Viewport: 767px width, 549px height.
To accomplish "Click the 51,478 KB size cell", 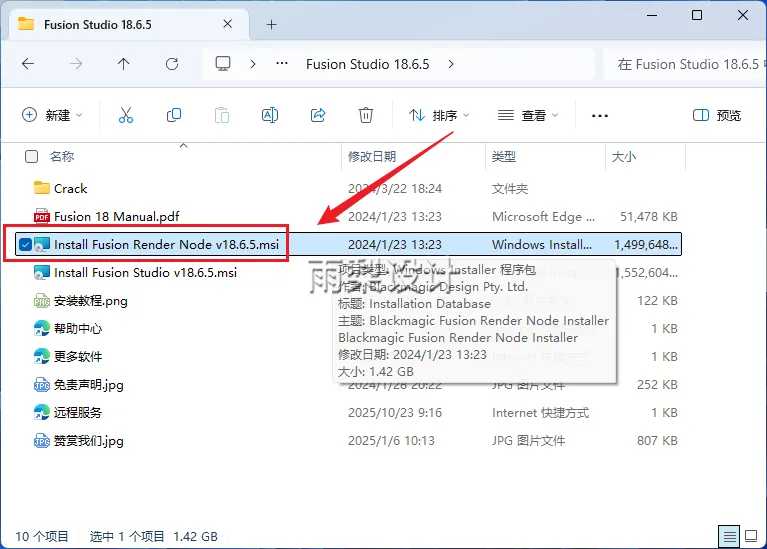I will point(649,216).
